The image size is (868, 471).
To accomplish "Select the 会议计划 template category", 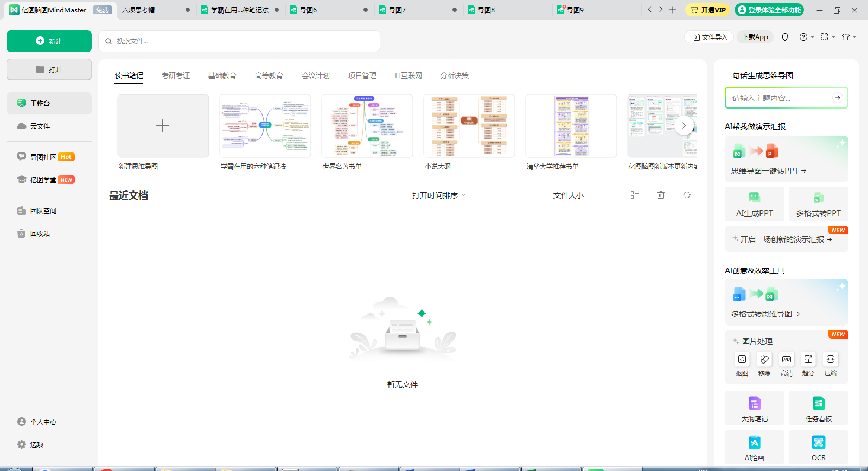I will tap(316, 75).
